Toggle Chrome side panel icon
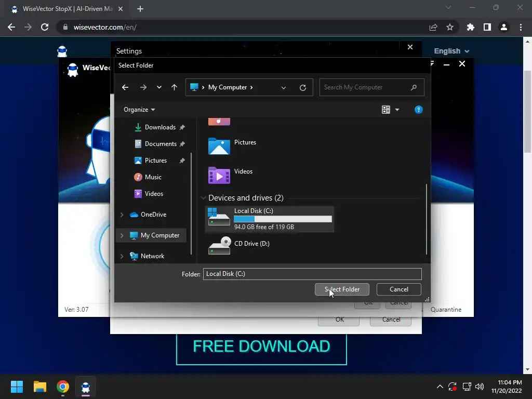532x399 pixels. (487, 27)
